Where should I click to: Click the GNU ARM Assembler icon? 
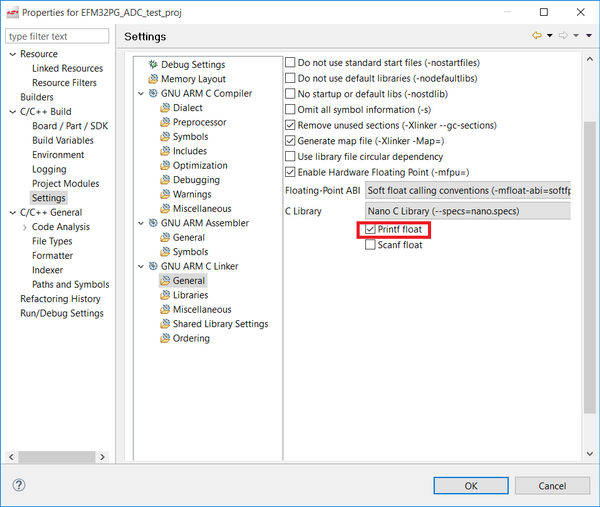click(153, 223)
